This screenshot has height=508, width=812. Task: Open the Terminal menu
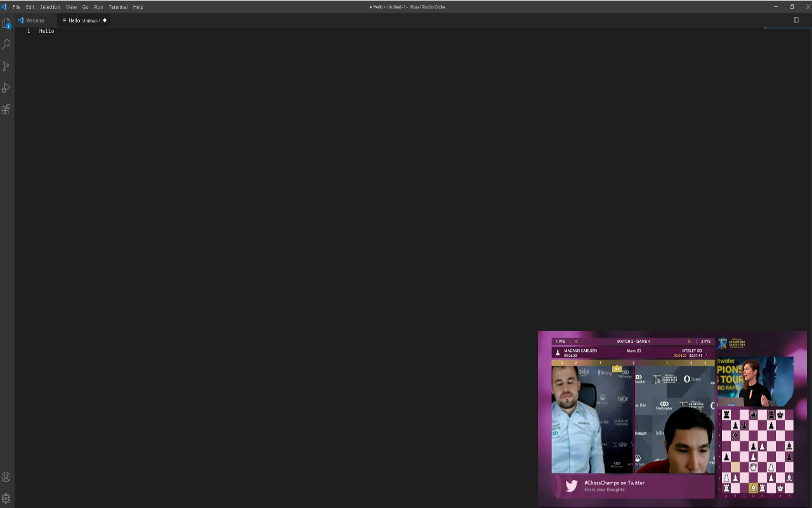[118, 7]
